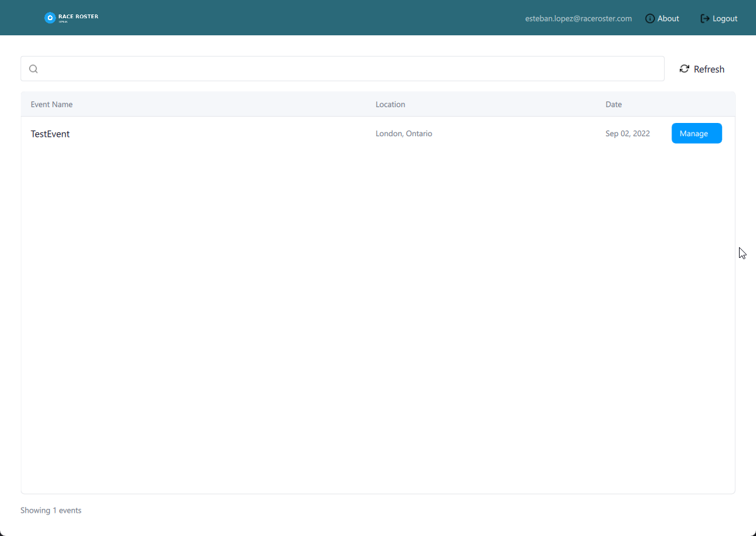Click the Event Name column header
The height and width of the screenshot is (536, 756).
(x=51, y=104)
